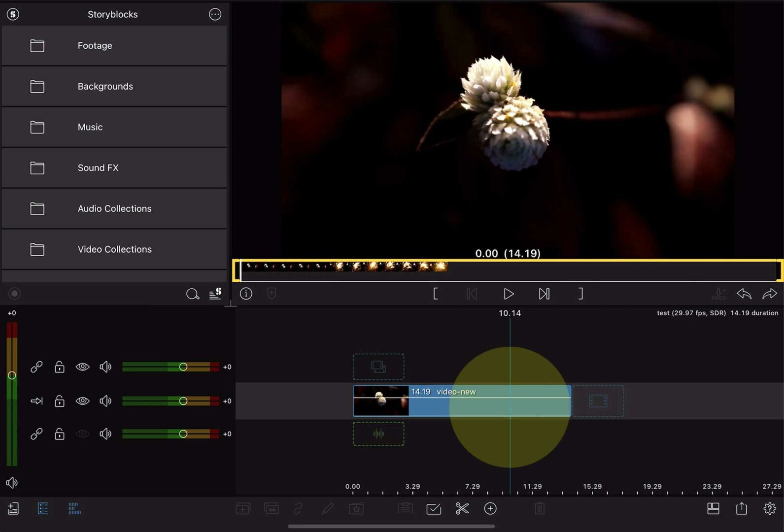Toggle link on the bottom audio track
784x532 pixels.
pyautogui.click(x=36, y=434)
